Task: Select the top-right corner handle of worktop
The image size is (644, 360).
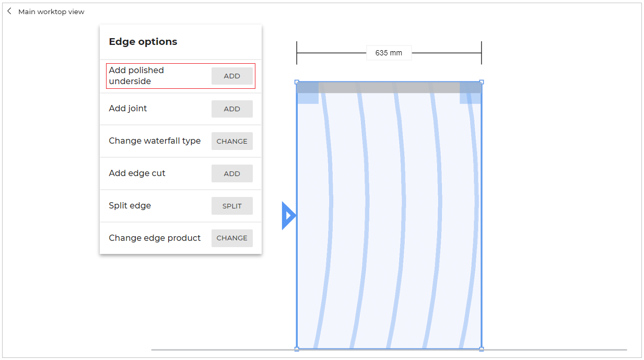Action: pyautogui.click(x=482, y=82)
